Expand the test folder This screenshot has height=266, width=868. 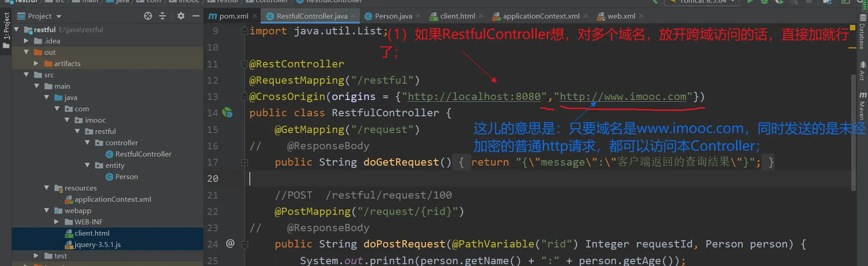click(36, 256)
